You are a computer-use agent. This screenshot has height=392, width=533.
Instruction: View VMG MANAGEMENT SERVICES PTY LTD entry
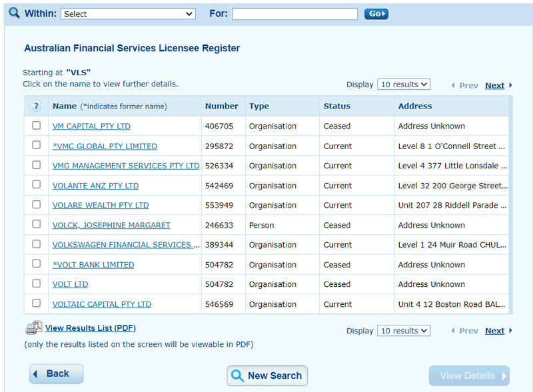tap(126, 166)
